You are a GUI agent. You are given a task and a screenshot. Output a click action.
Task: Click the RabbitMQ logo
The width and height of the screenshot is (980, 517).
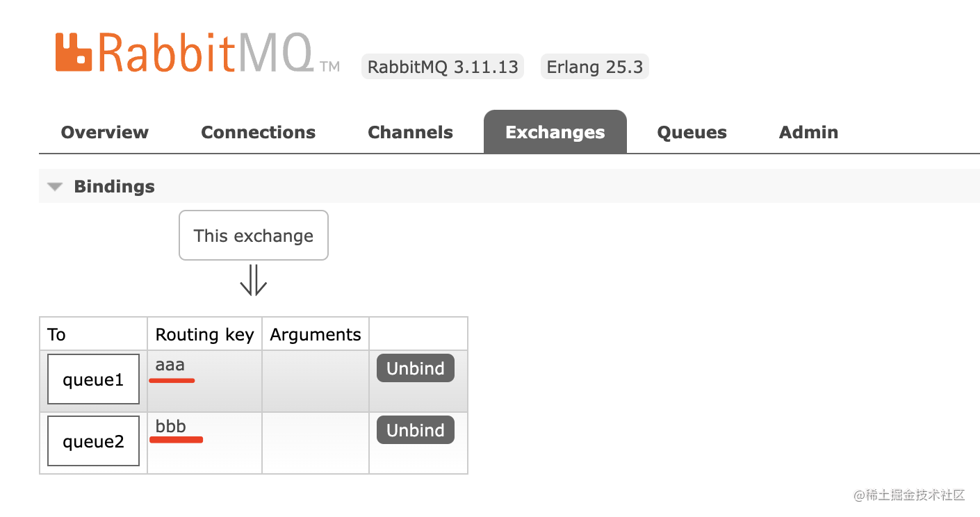pyautogui.click(x=197, y=52)
